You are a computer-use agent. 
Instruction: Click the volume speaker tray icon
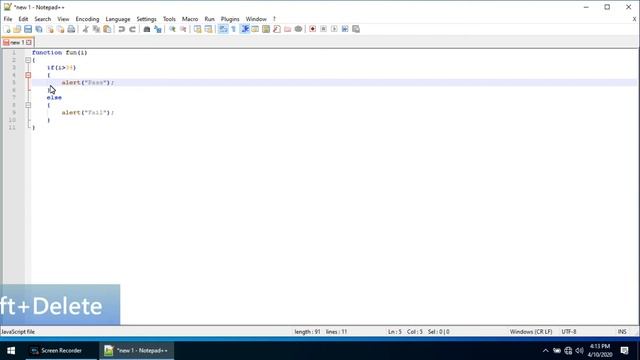coord(579,351)
